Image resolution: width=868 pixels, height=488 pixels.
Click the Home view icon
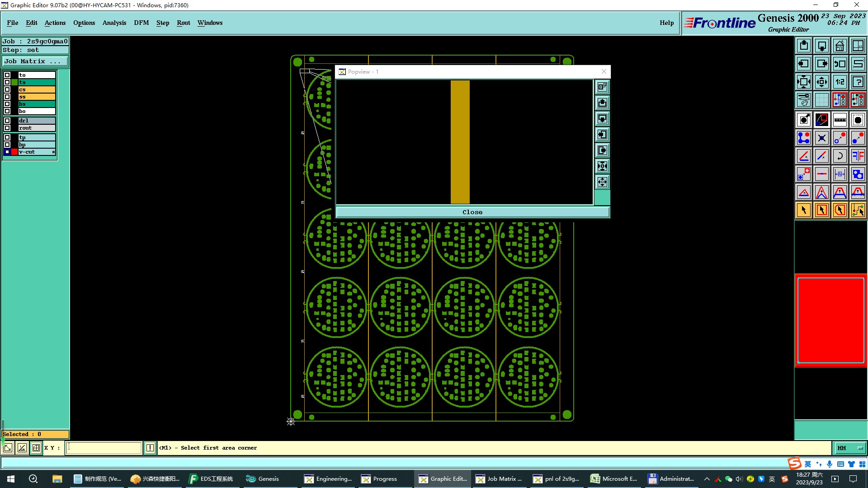[x=840, y=46]
